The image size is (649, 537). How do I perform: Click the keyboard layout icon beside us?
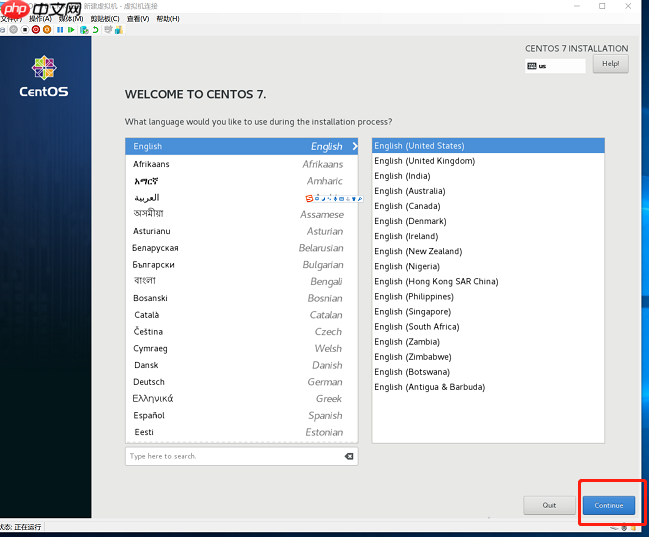(x=532, y=66)
